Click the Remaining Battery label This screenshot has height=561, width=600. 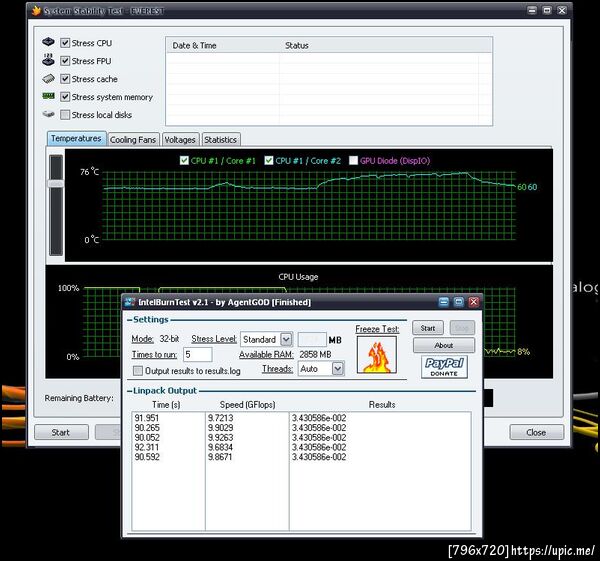[x=79, y=398]
